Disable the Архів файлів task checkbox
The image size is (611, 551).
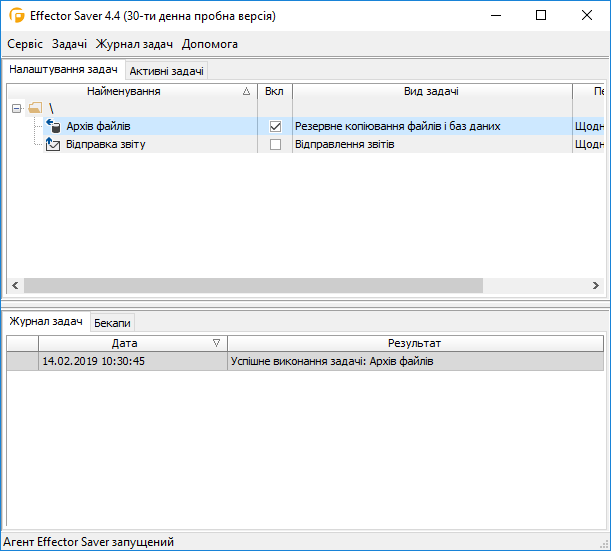click(x=275, y=126)
